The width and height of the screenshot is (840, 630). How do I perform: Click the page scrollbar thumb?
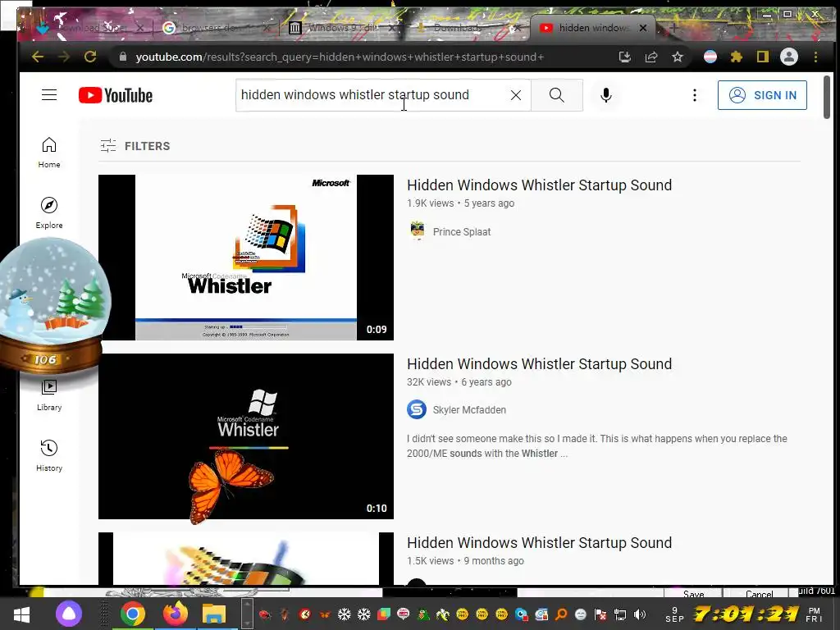coord(827,98)
